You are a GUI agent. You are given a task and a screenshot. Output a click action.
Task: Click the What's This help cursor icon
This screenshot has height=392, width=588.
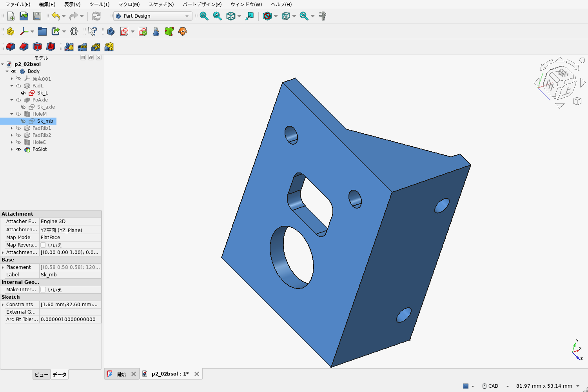click(x=93, y=31)
